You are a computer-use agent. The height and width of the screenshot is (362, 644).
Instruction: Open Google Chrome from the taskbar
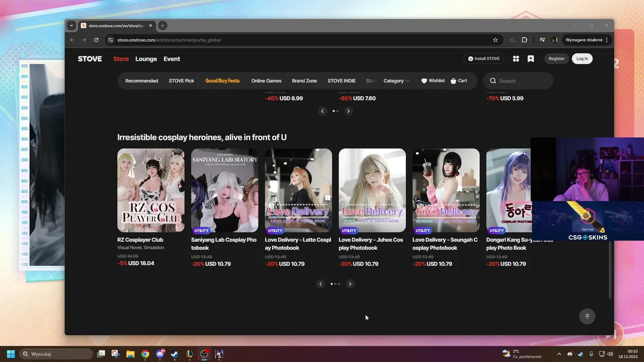pyautogui.click(x=145, y=354)
